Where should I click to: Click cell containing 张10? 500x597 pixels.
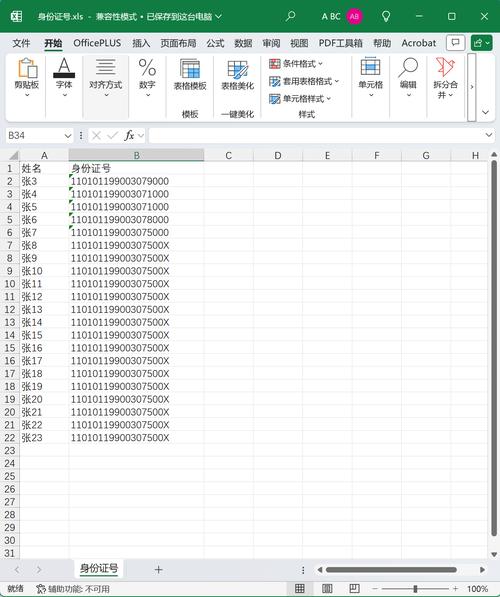pos(44,271)
